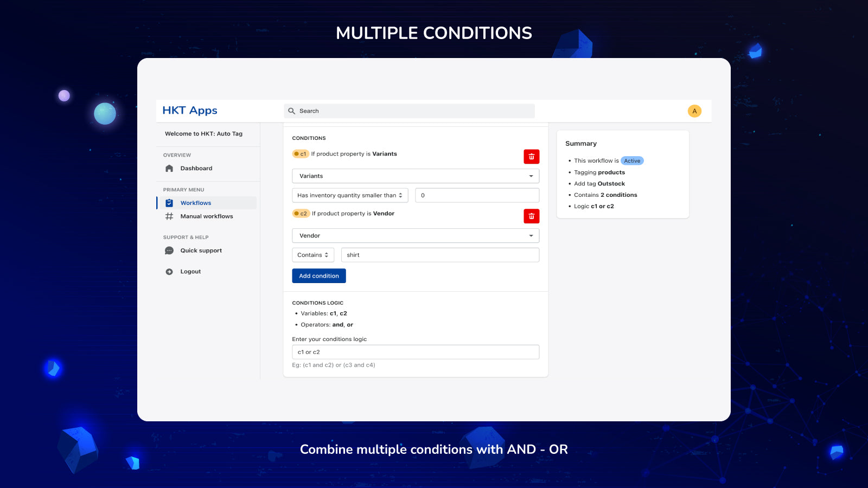868x488 pixels.
Task: Click the Logout arrow icon
Action: pyautogui.click(x=169, y=271)
